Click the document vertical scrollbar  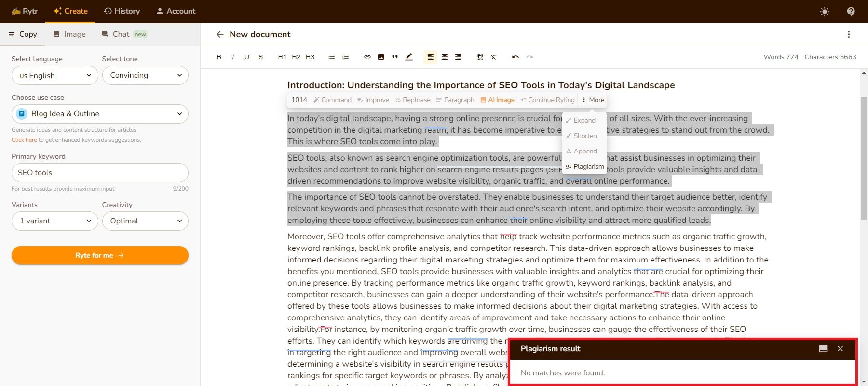(863, 159)
